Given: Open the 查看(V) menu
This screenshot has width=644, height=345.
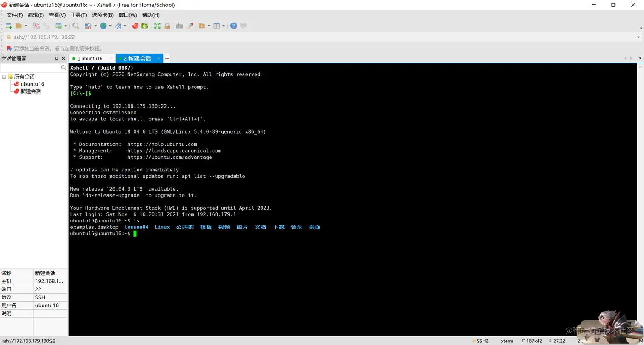Looking at the screenshot, I should [57, 15].
